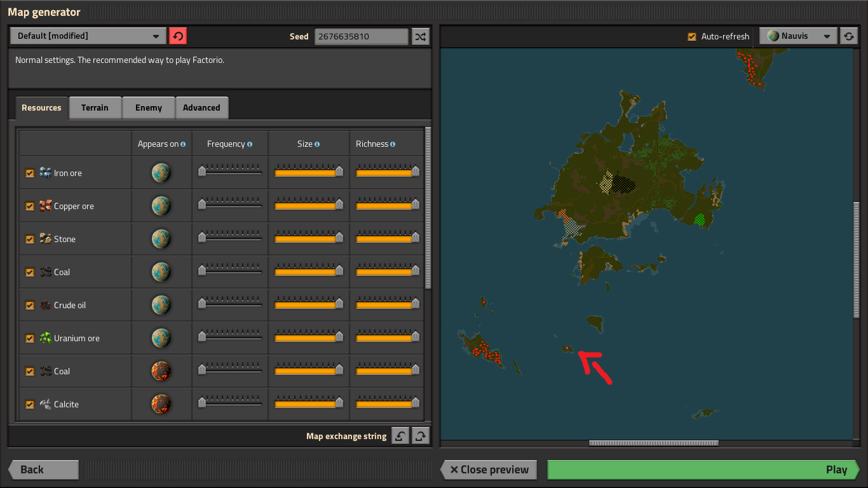Click the Crude oil Frequency slider
The width and height of the screenshot is (868, 488).
pyautogui.click(x=230, y=303)
